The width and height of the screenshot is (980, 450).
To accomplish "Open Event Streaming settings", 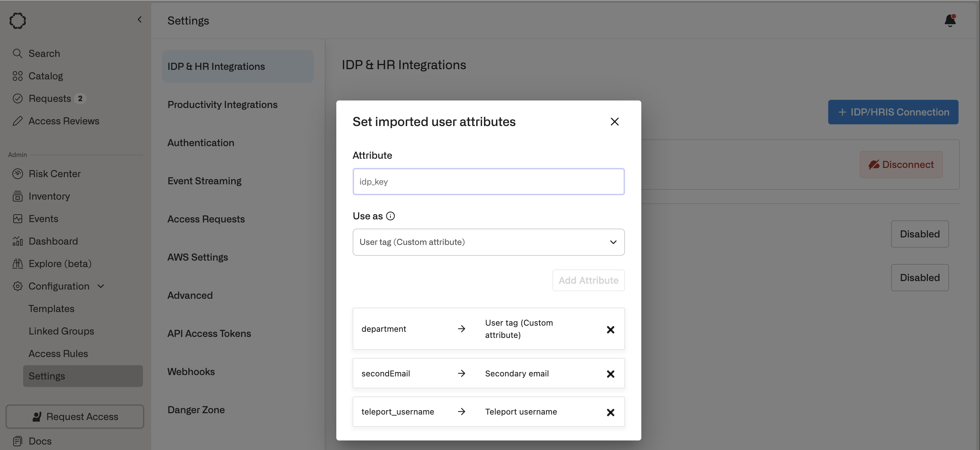I will click(x=204, y=181).
